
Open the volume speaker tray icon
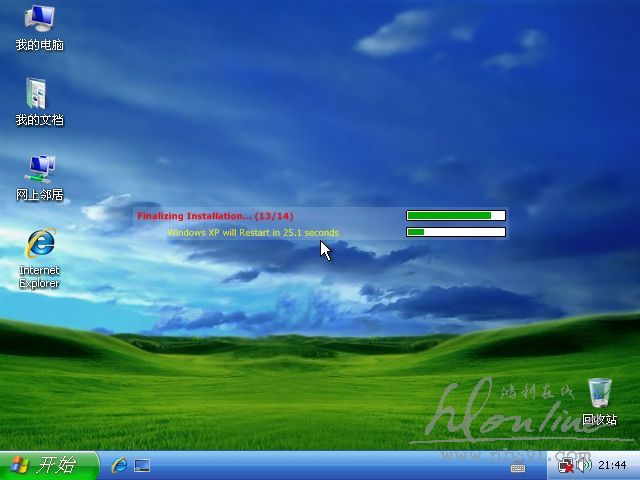click(x=584, y=465)
